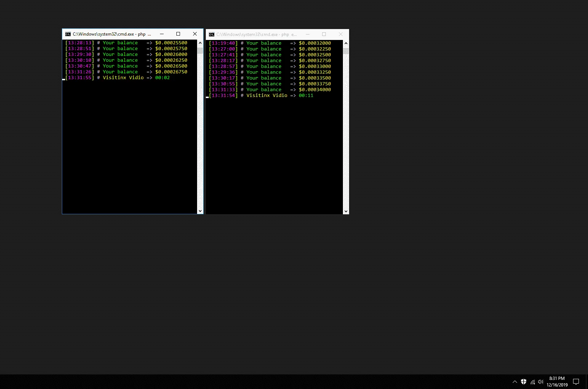Click balance $0.00033750 in right window
The image size is (588, 389).
[315, 84]
